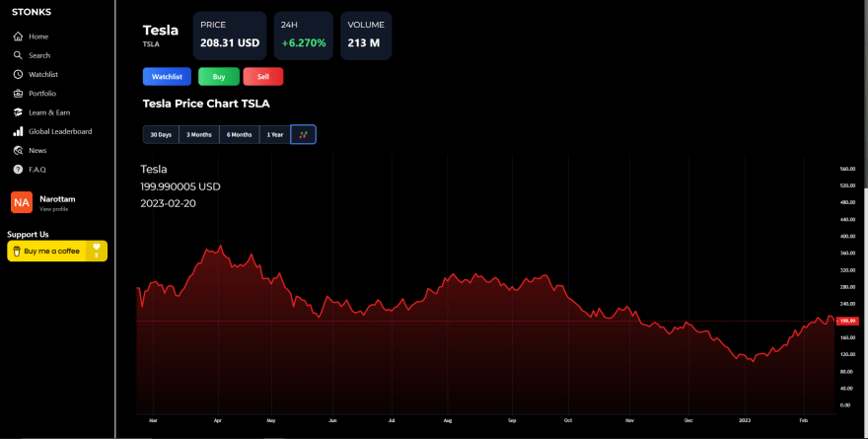
Task: Click the TSLA ticker under Tesla title
Action: pyautogui.click(x=151, y=44)
